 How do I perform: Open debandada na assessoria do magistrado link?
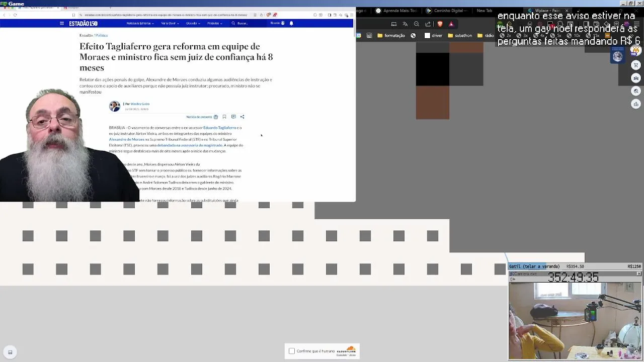point(190,145)
